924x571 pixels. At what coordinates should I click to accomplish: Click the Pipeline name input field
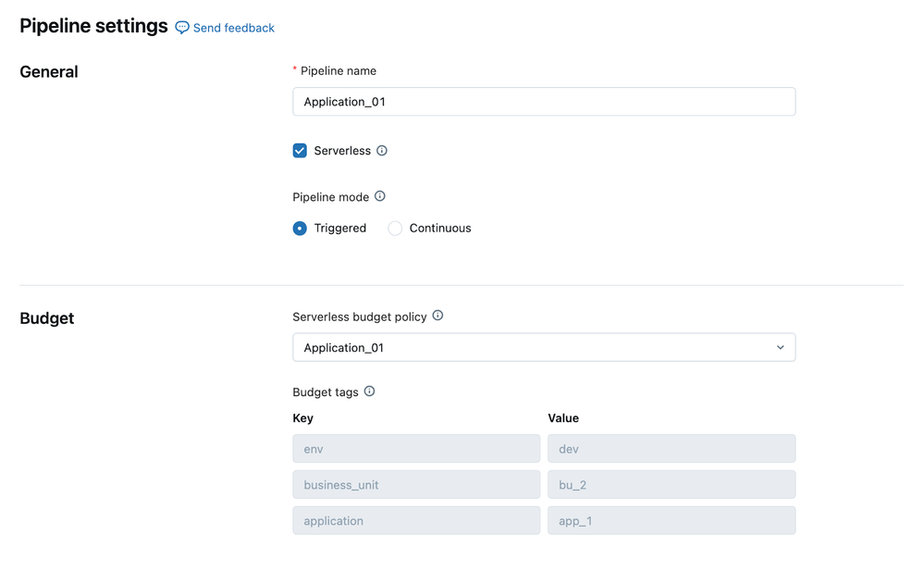coord(543,102)
